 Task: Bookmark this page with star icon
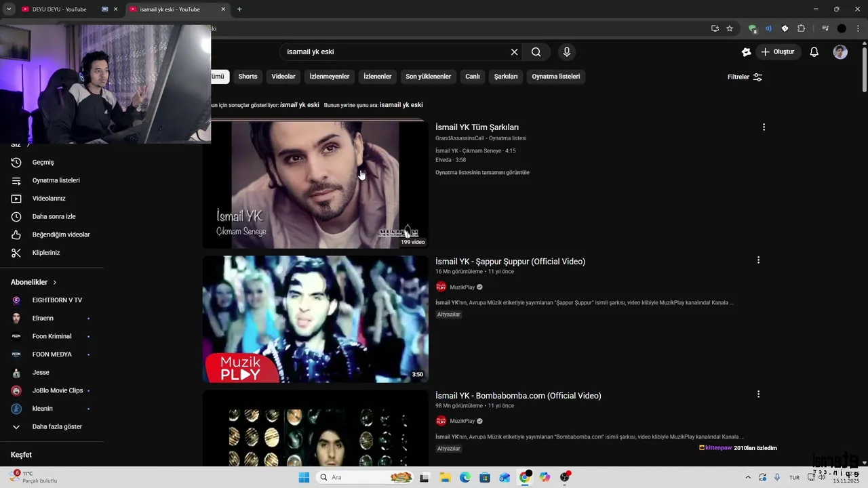coord(730,28)
